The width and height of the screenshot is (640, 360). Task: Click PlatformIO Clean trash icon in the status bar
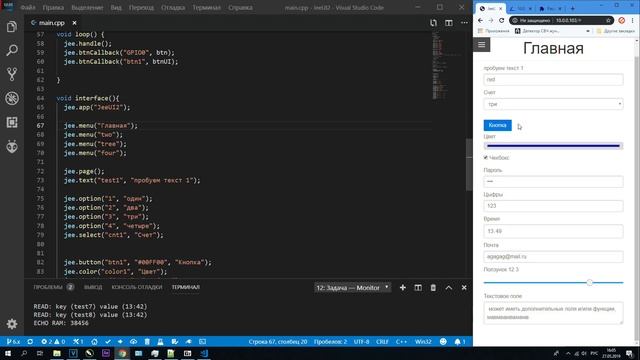[147, 342]
